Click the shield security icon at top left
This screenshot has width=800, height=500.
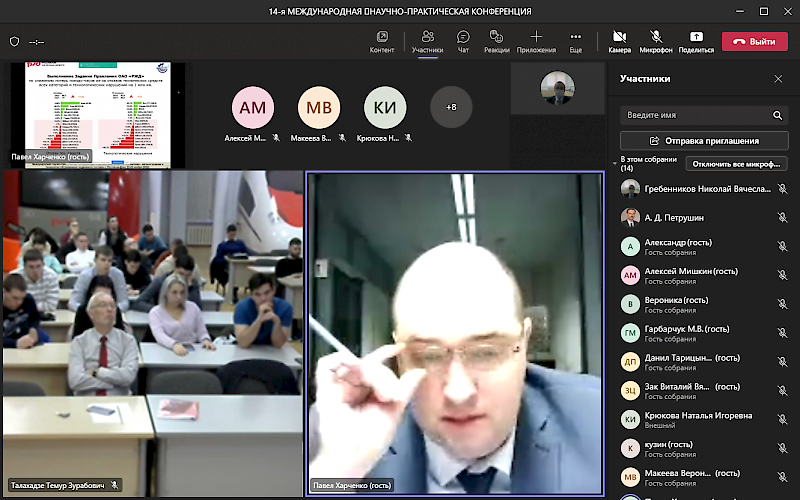pos(14,42)
